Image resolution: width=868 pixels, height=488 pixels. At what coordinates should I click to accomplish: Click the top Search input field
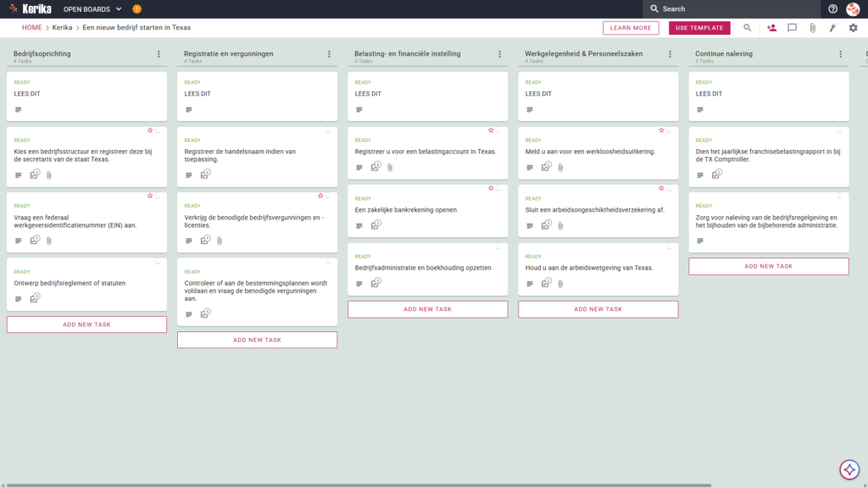point(732,8)
